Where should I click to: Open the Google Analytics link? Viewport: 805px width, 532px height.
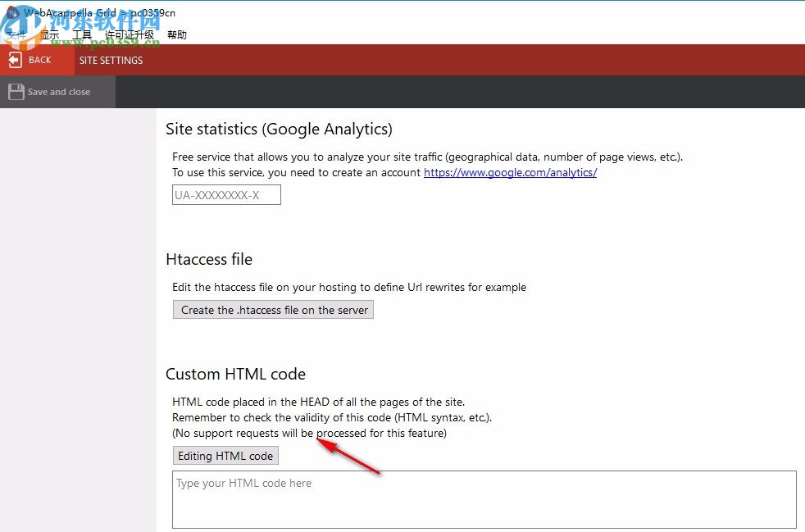[510, 172]
